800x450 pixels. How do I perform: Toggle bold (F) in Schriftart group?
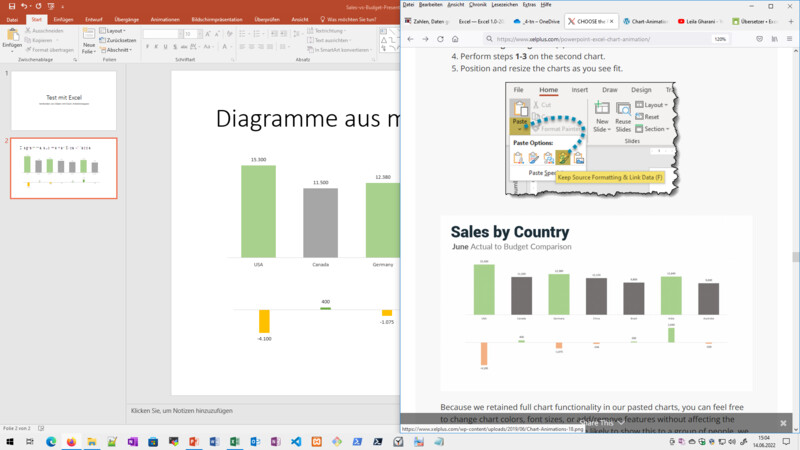tap(147, 47)
